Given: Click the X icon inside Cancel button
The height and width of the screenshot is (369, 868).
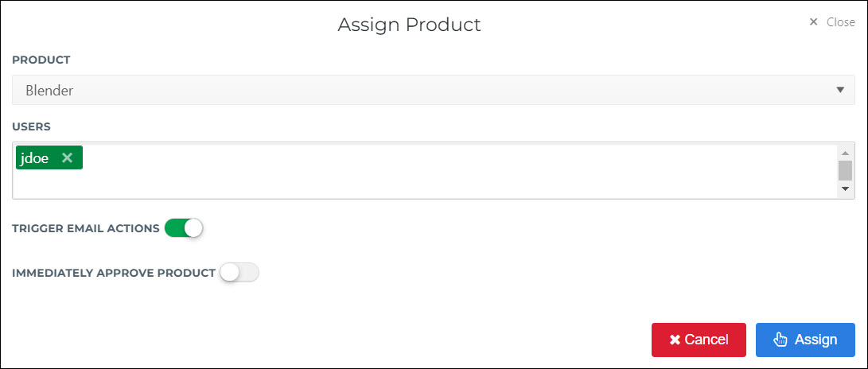Looking at the screenshot, I should 674,340.
